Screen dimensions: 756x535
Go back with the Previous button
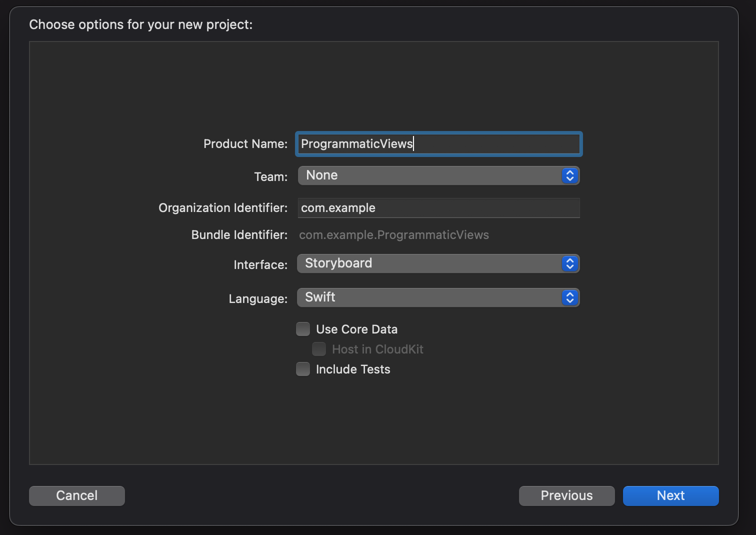566,495
